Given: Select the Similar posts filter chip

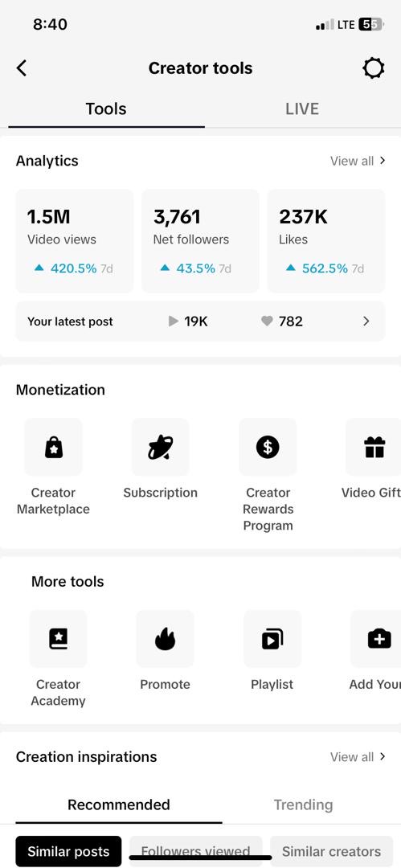Looking at the screenshot, I should (68, 851).
